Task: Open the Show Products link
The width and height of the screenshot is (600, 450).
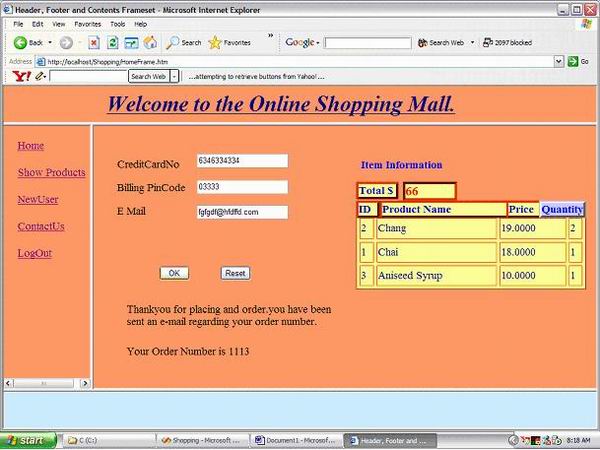Action: point(52,173)
